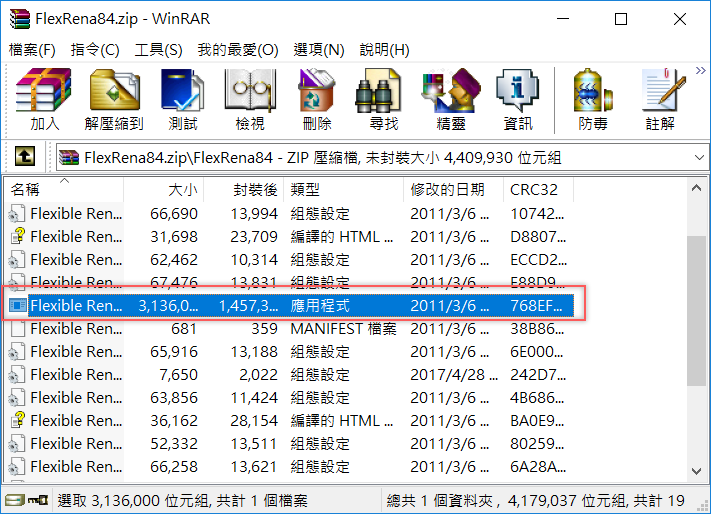Click the blank file icon of MANIFEST row
The image size is (711, 514).
tap(17, 329)
